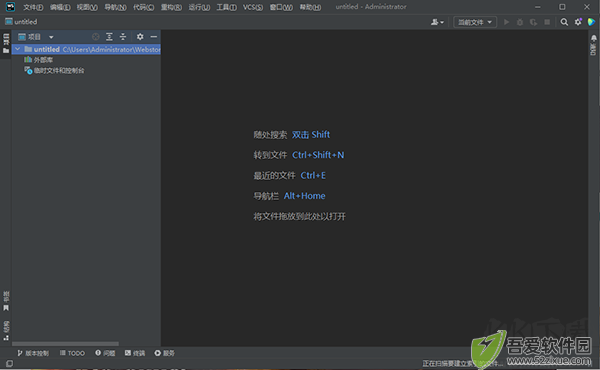
Task: Toggle tool window bars icon bottom-left corner
Action: (9, 363)
